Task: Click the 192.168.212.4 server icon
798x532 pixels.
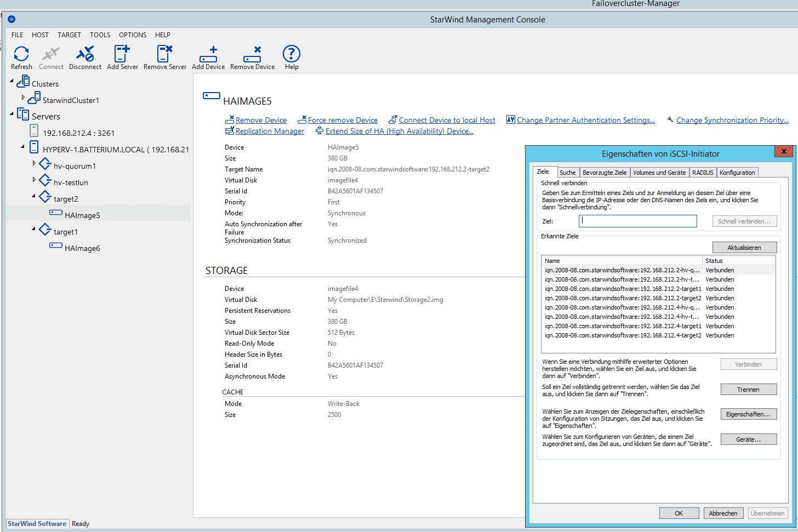Action: 34,131
